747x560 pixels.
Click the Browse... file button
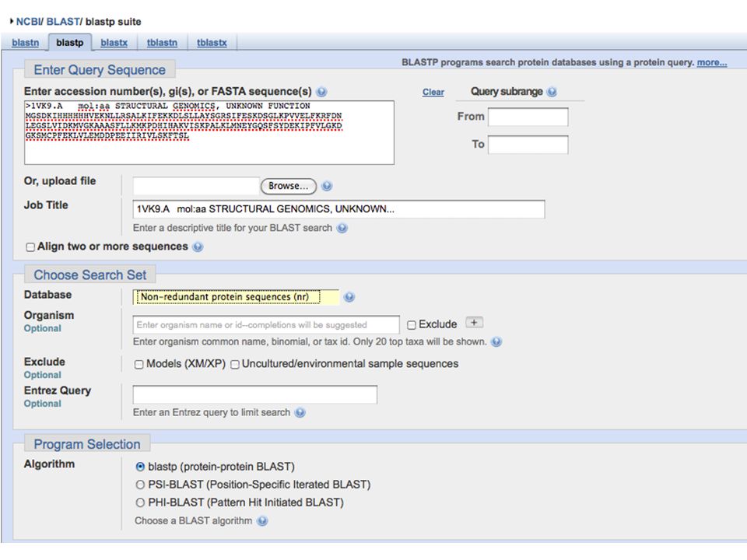tap(288, 186)
